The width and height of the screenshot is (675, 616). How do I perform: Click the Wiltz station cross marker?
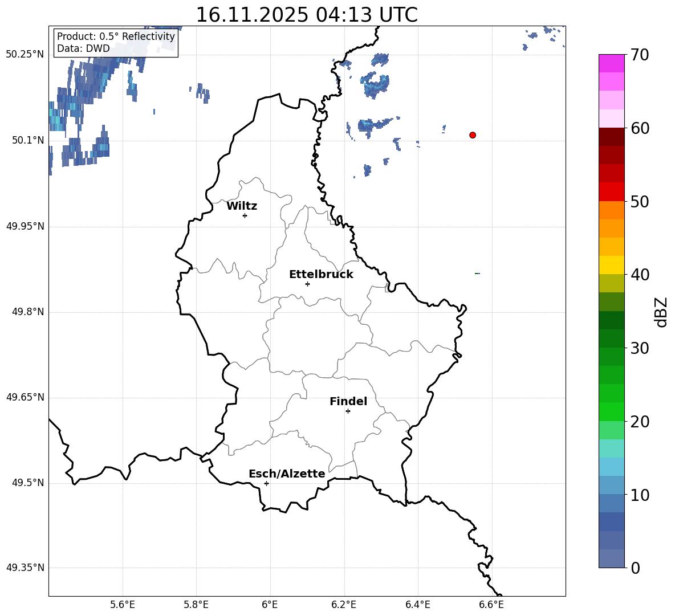coord(245,215)
